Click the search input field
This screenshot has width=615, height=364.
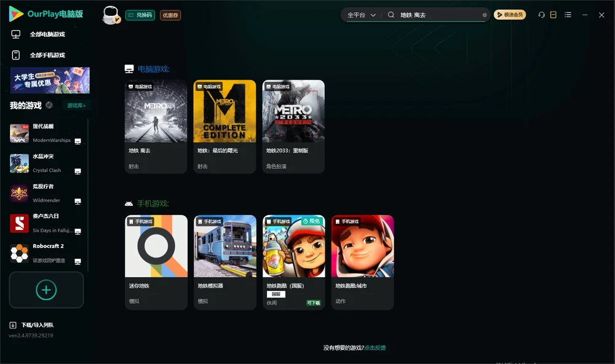[439, 15]
